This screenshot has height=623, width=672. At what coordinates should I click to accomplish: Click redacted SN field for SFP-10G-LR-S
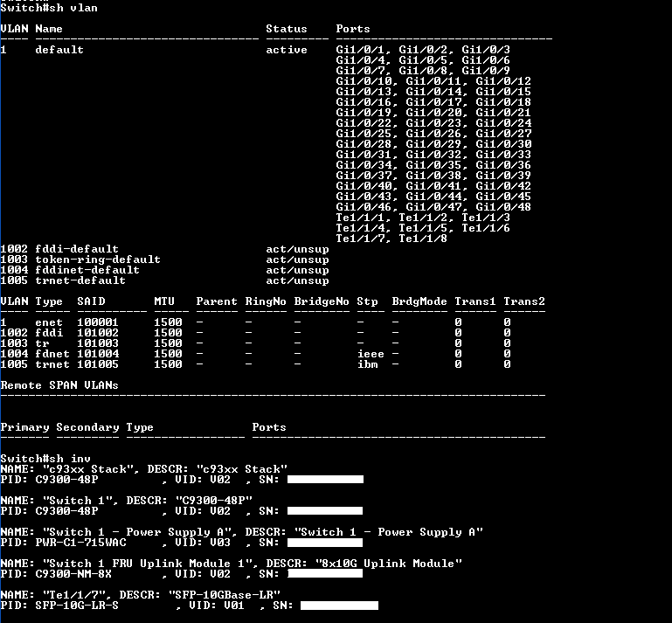(339, 606)
